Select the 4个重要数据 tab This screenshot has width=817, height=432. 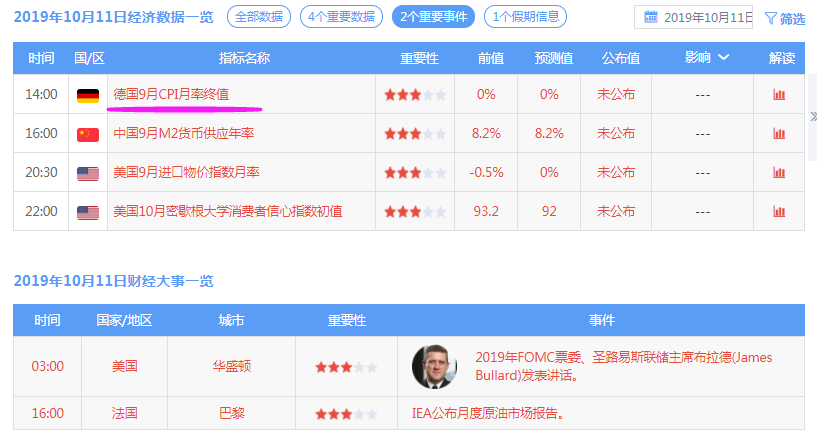pos(341,17)
